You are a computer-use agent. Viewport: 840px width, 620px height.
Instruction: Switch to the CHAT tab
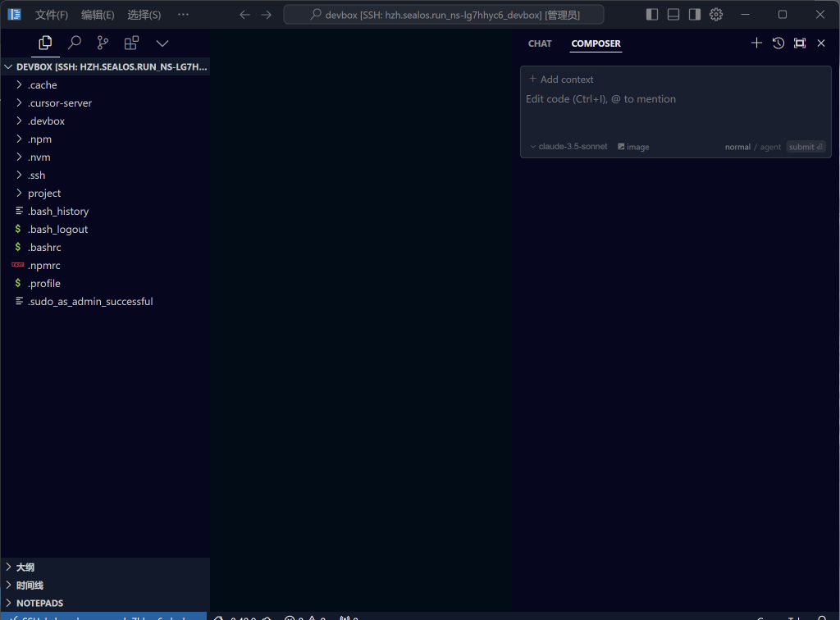click(x=540, y=43)
